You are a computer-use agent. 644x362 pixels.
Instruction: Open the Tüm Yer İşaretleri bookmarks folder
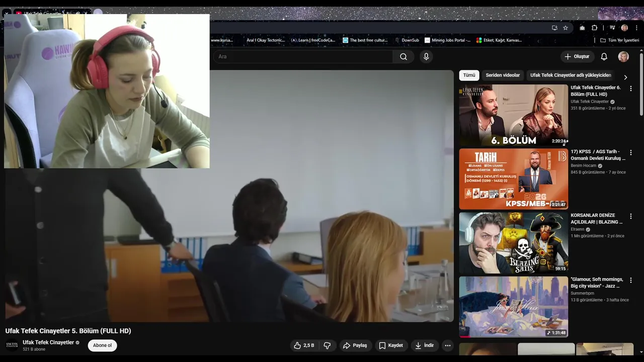[x=619, y=40]
